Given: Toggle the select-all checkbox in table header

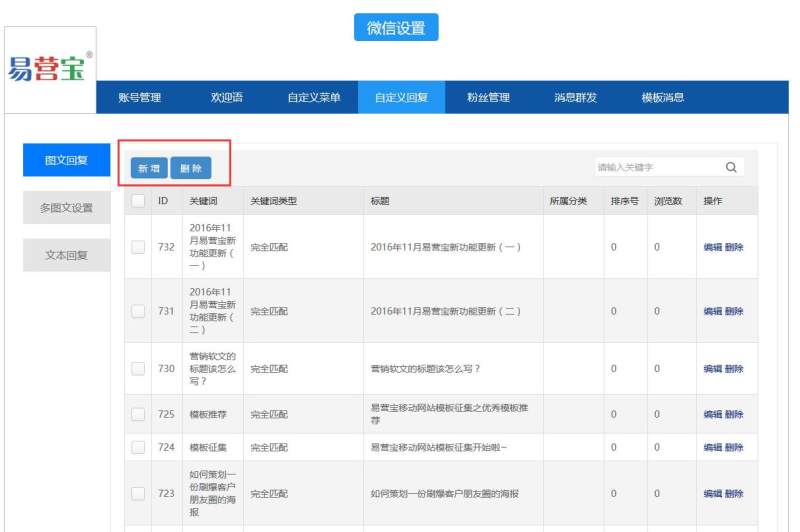Looking at the screenshot, I should 138,201.
